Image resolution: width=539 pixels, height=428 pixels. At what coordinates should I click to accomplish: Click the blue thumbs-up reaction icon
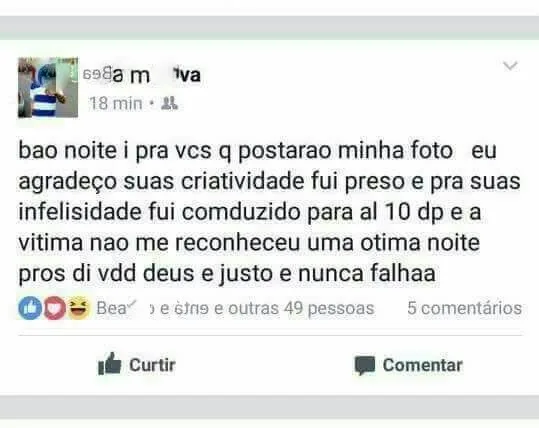(x=30, y=308)
